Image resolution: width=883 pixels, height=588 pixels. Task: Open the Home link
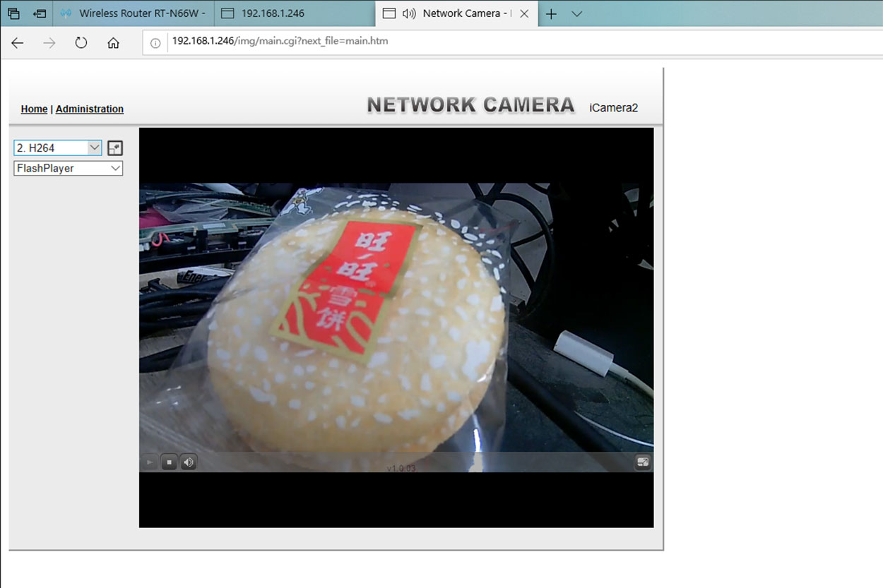click(34, 109)
